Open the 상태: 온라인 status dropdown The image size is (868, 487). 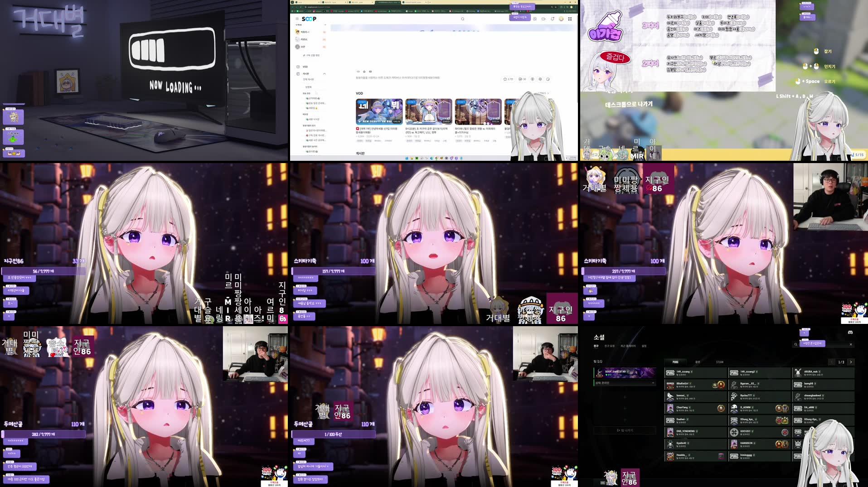[624, 383]
